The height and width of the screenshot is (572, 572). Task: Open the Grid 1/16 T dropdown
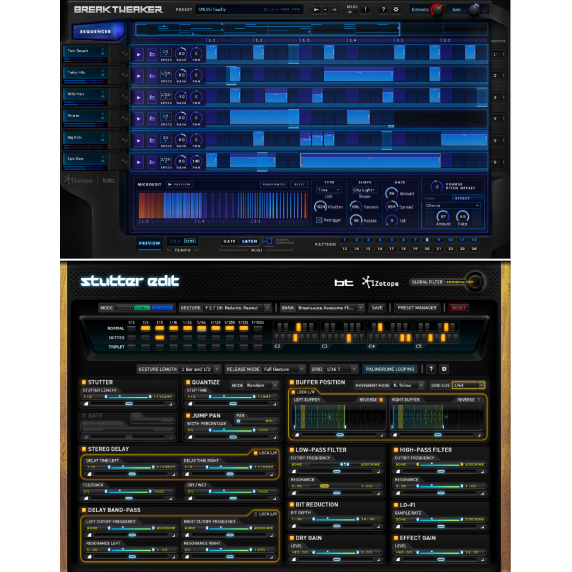341,369
